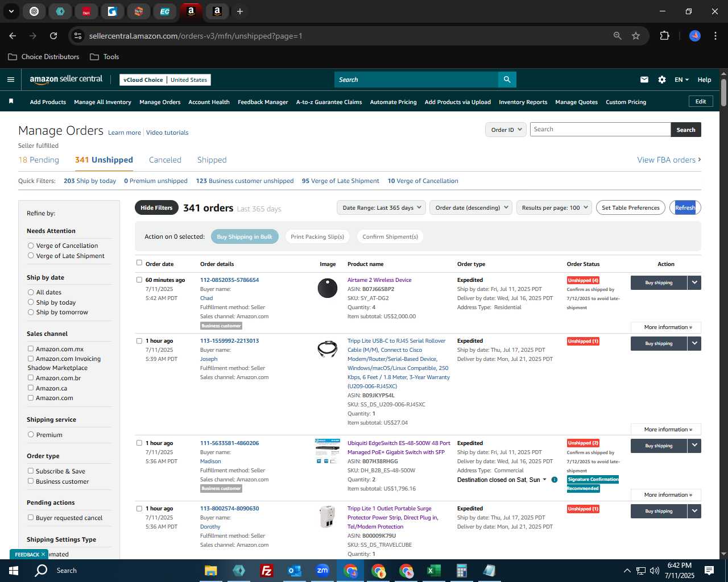The width and height of the screenshot is (728, 582).
Task: Tick the checkbox for order 112-0852035-5786654
Action: [x=139, y=280]
